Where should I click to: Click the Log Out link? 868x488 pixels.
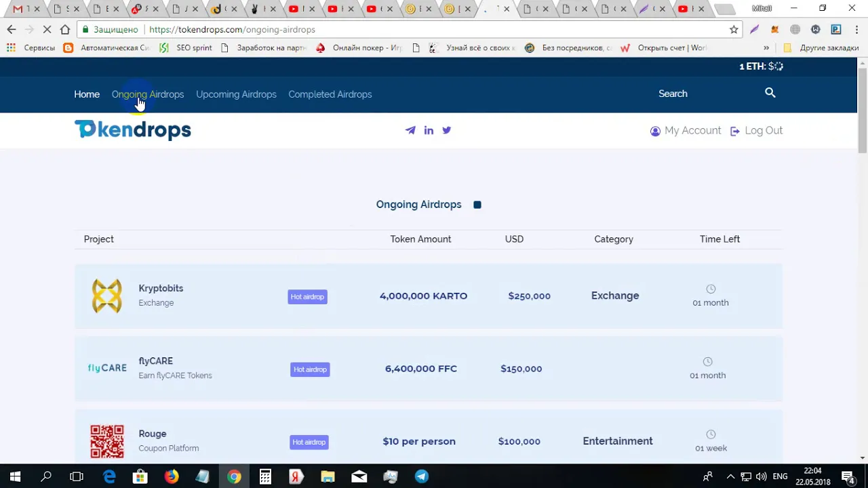757,131
